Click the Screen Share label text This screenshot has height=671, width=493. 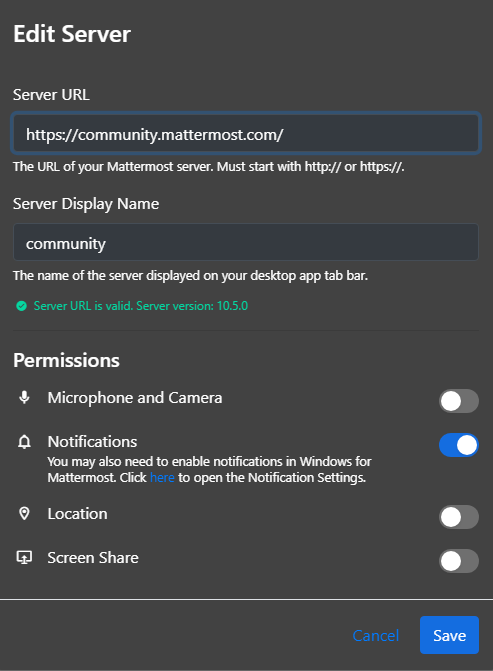pos(93,558)
